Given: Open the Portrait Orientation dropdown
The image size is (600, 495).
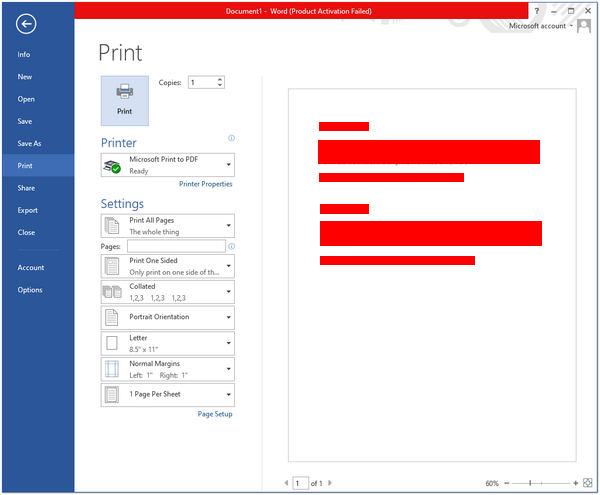Looking at the screenshot, I should tap(168, 317).
